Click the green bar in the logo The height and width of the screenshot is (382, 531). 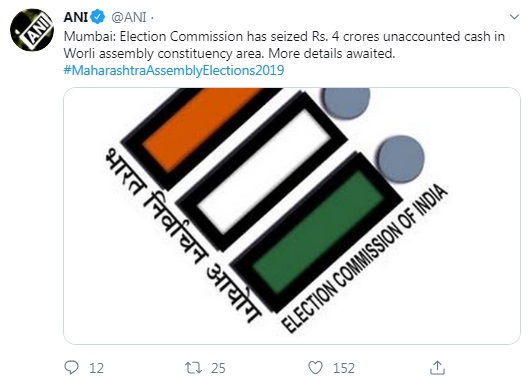(x=318, y=232)
